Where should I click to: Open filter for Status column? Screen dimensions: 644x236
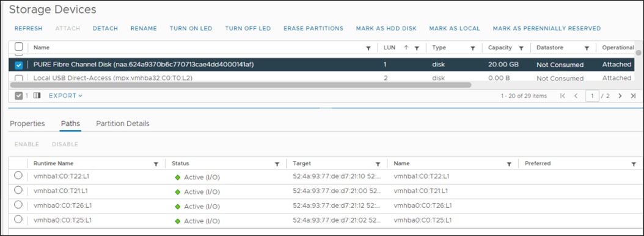(x=277, y=164)
